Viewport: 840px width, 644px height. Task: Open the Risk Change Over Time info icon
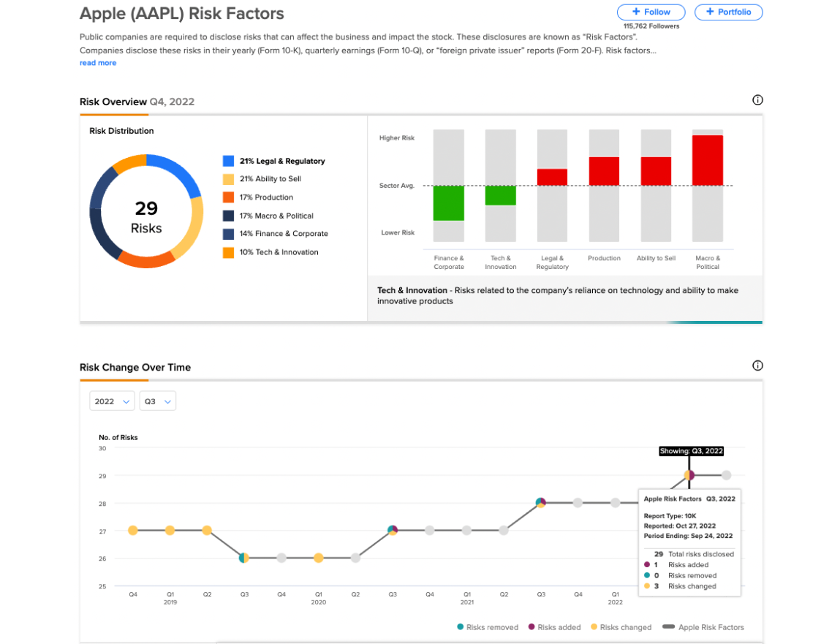point(757,365)
